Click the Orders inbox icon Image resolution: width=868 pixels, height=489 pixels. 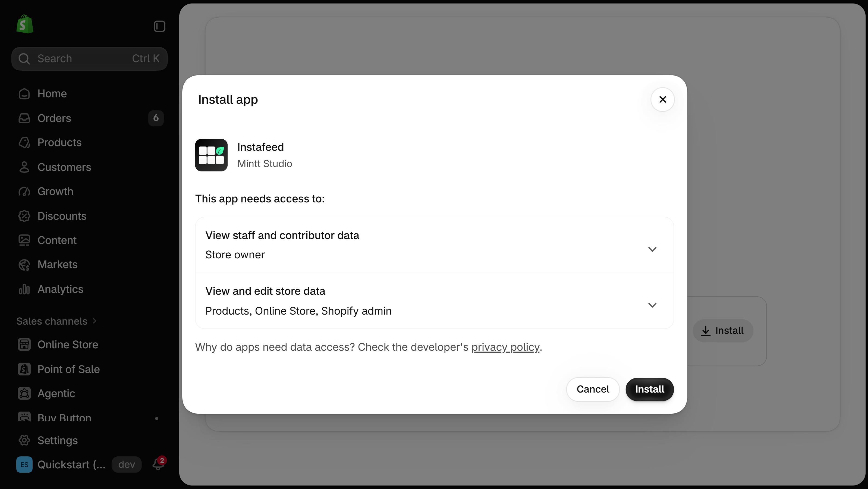click(x=24, y=118)
